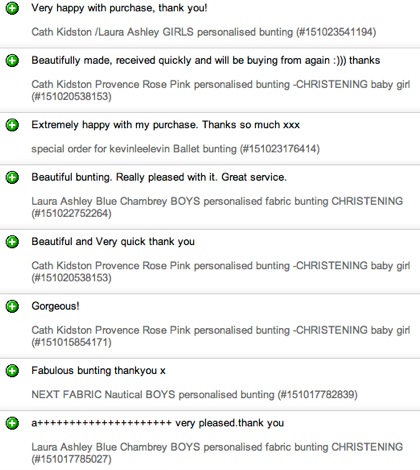Click positive icon next to 'Fabulous bunting thankyou x'

coord(12,371)
